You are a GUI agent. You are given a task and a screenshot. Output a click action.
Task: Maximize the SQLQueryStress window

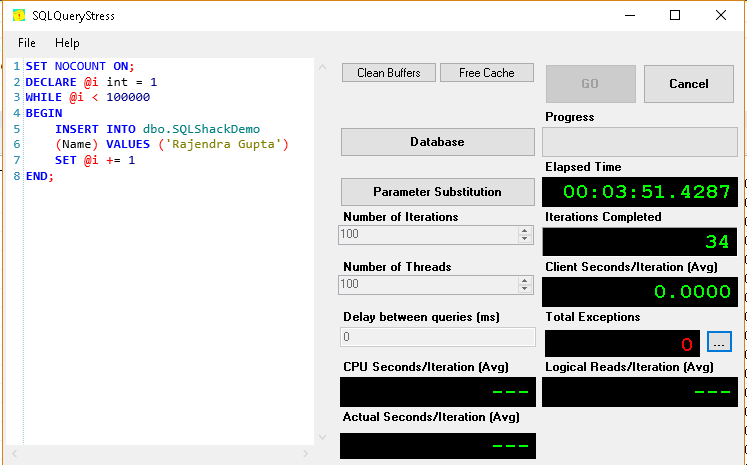[x=675, y=15]
